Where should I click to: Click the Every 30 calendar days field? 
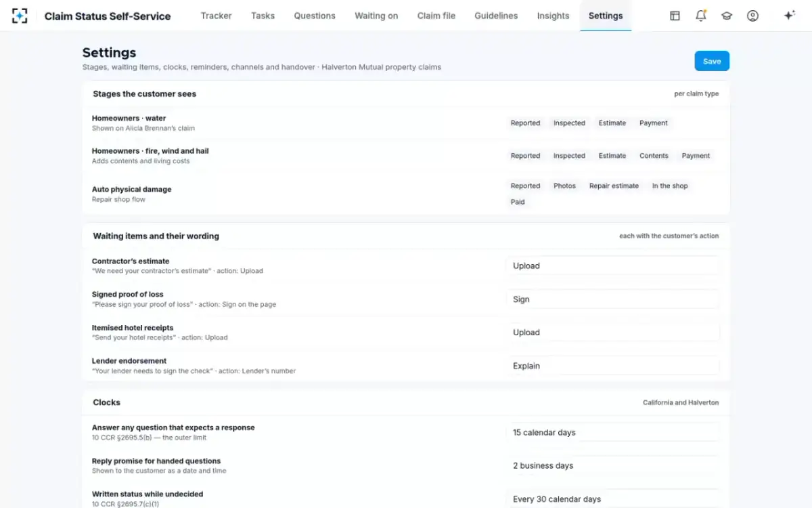coord(612,499)
